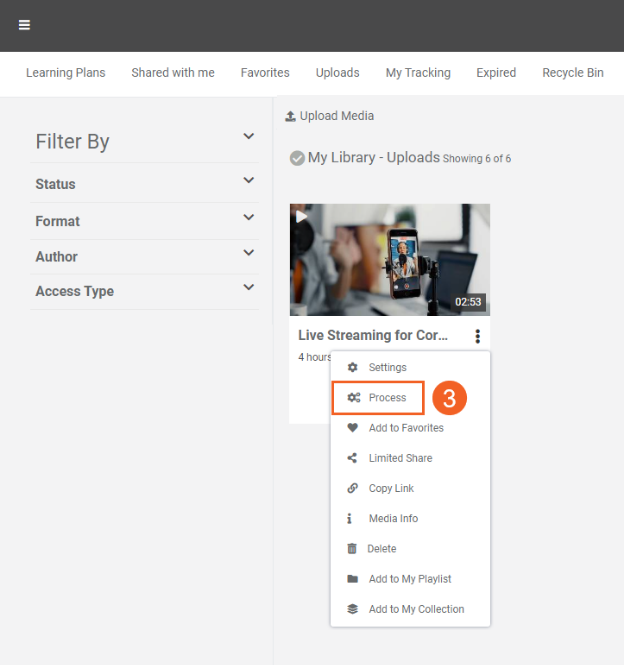Click the three-dot menu on video card
Image resolution: width=624 pixels, height=666 pixels.
pos(478,336)
